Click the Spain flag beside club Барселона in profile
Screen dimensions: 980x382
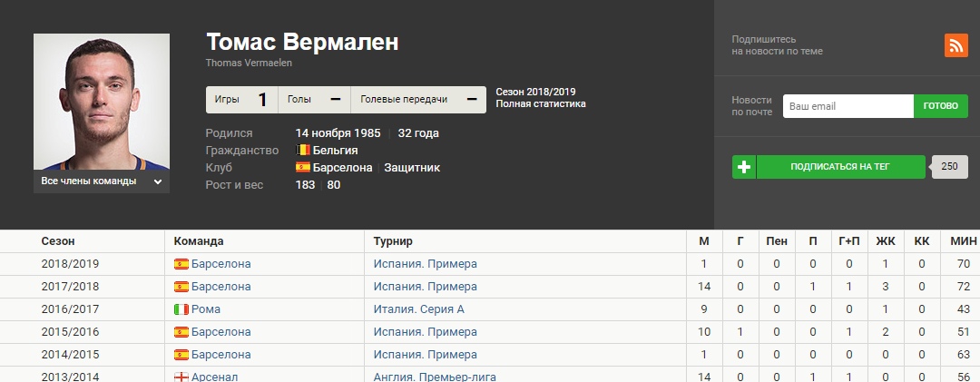tap(303, 168)
